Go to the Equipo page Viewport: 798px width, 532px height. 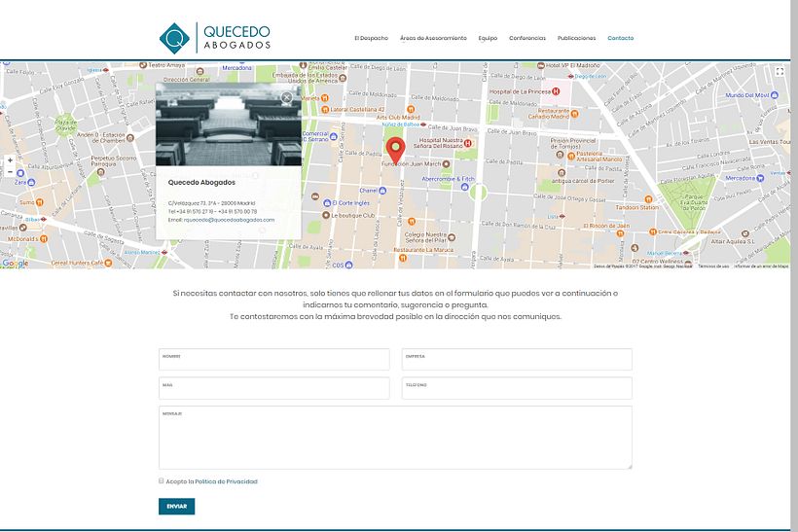(488, 38)
